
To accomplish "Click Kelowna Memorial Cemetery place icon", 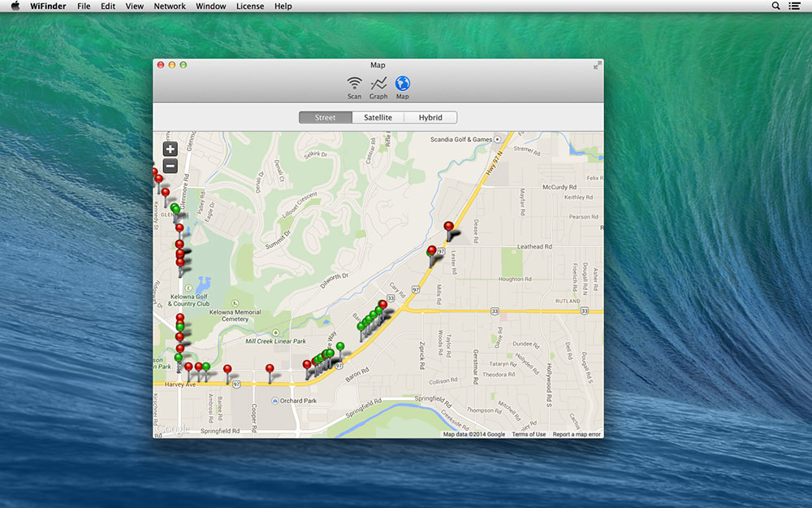I will click(235, 303).
